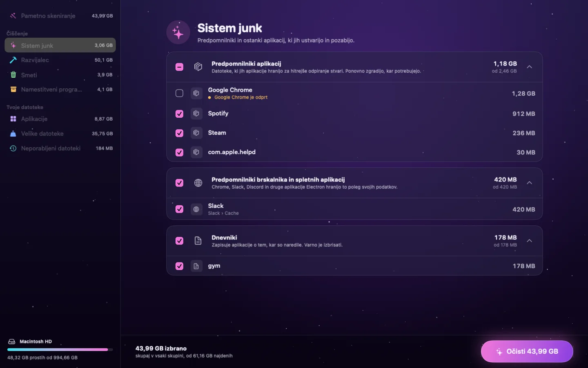The image size is (588, 368).
Task: Collapse the Predpomnilniki aplikacij section
Action: tap(529, 67)
